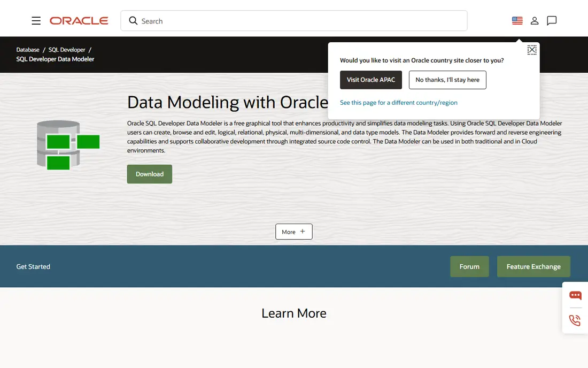
Task: Select the Get Started tab
Action: [33, 266]
